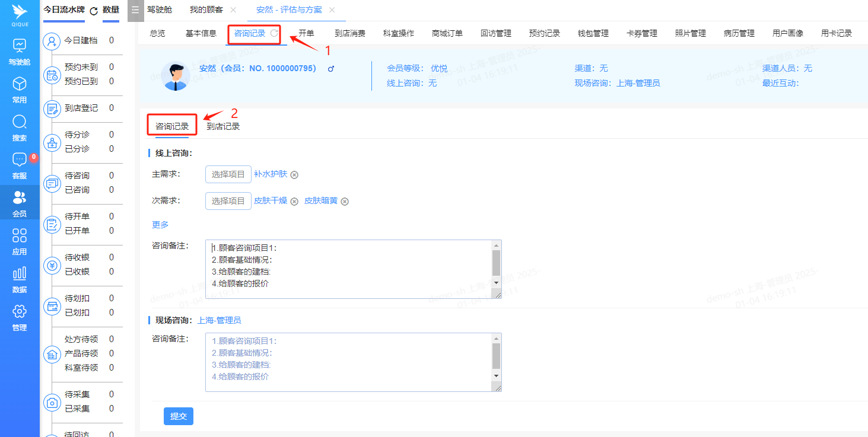The height and width of the screenshot is (437, 868).
Task: Switch to the 基本信息 tab
Action: [x=201, y=34]
